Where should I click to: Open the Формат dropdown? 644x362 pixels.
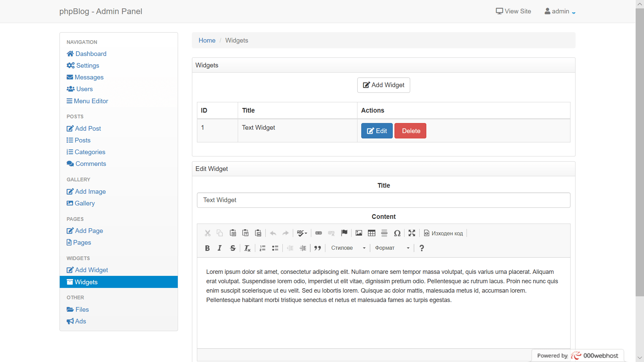click(392, 248)
